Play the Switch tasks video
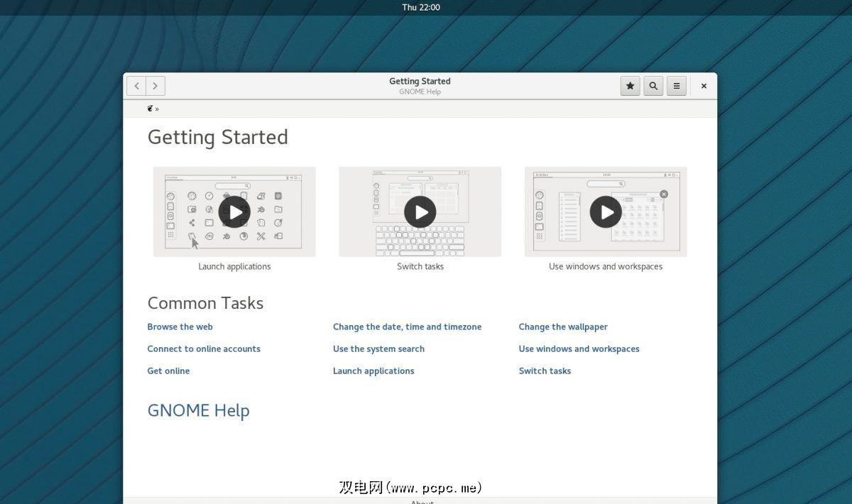This screenshot has height=504, width=852. (x=420, y=212)
